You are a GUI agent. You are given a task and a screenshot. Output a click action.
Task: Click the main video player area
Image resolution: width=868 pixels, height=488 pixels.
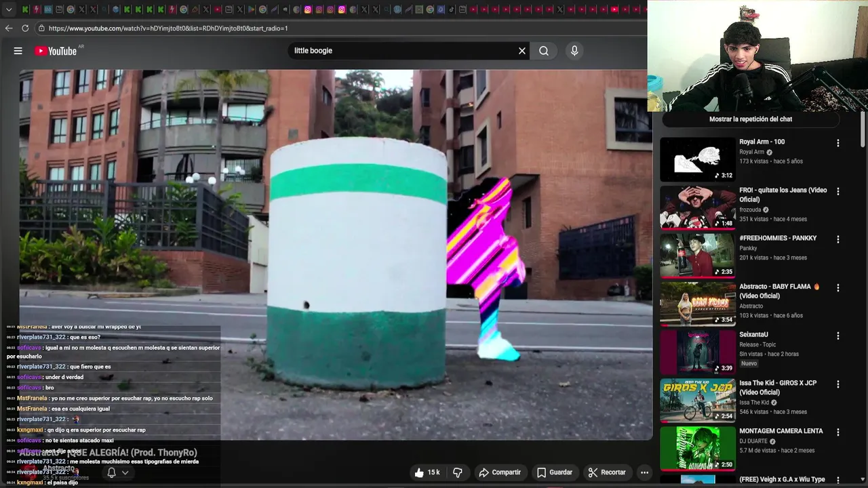[336, 255]
